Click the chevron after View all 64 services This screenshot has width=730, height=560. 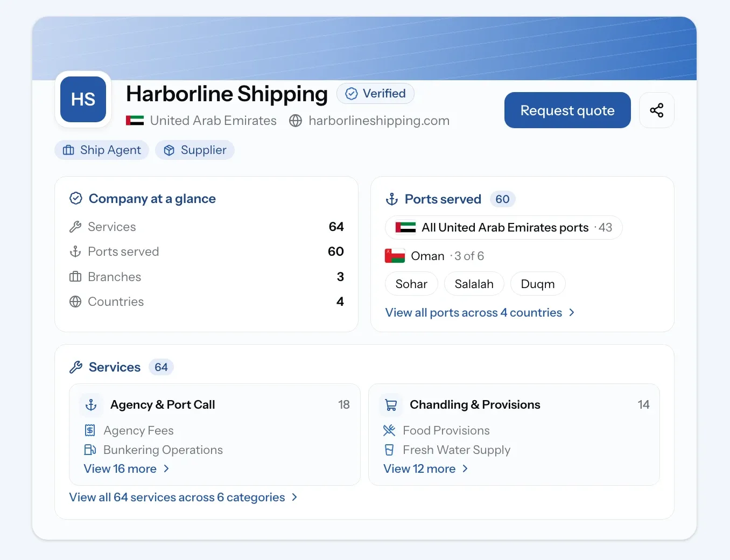(294, 497)
